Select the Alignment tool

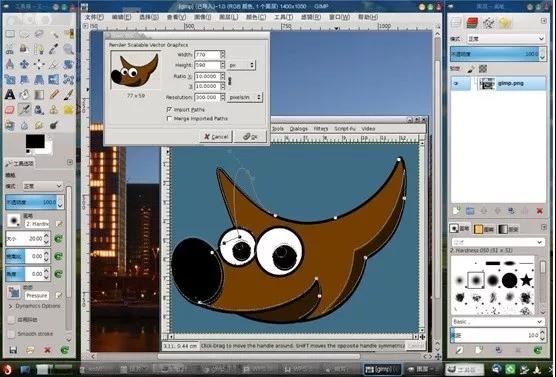coord(39,64)
